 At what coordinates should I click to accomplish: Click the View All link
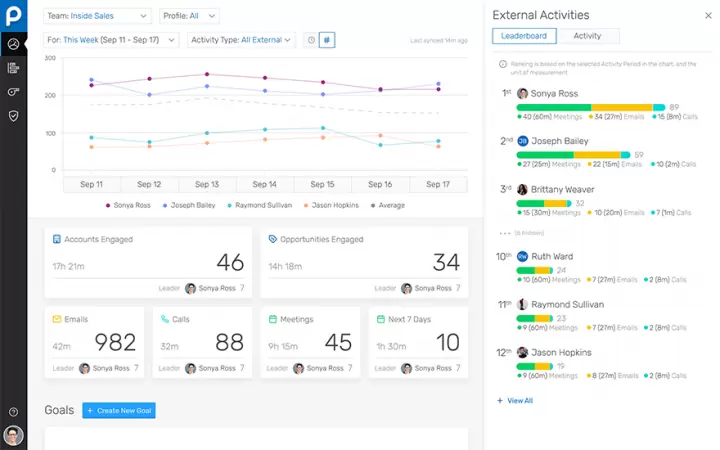click(x=516, y=401)
